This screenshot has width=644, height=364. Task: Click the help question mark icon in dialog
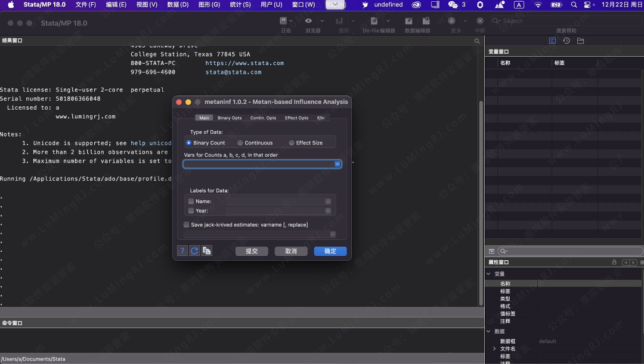[183, 251]
